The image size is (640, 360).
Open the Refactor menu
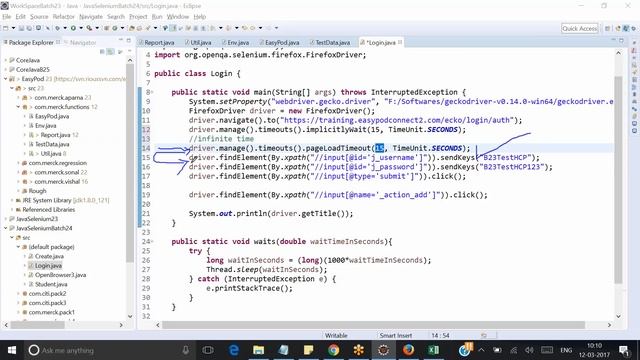[x=63, y=17]
